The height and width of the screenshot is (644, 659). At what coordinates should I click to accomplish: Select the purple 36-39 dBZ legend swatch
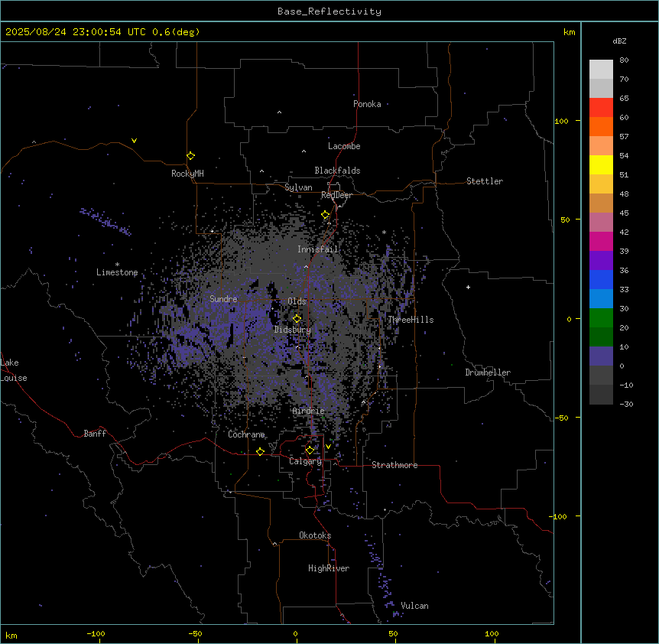point(601,261)
